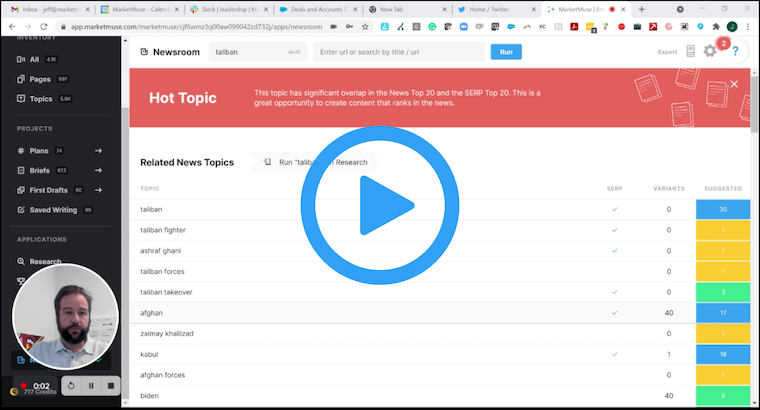Go back in browser history

click(12, 27)
